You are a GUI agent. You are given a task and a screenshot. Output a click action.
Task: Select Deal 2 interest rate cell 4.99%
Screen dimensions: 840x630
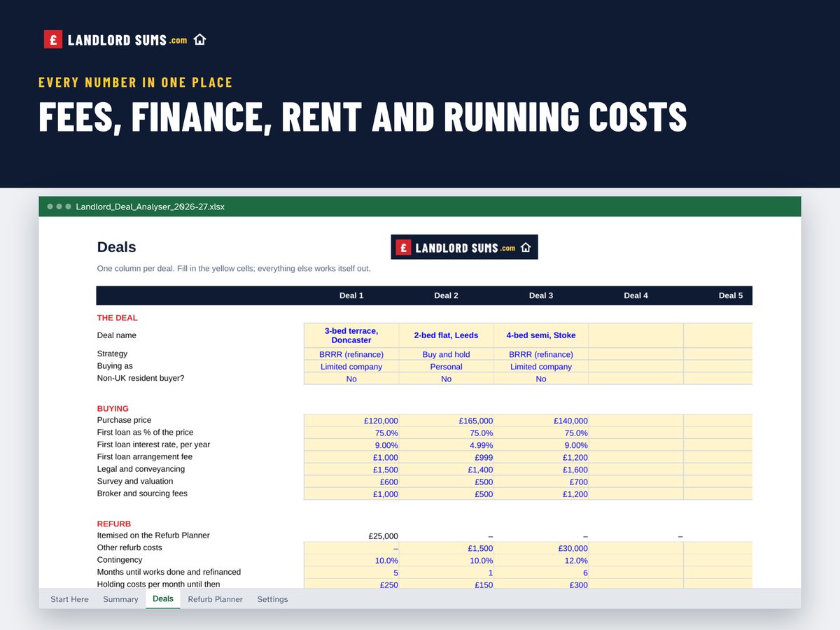pos(447,445)
